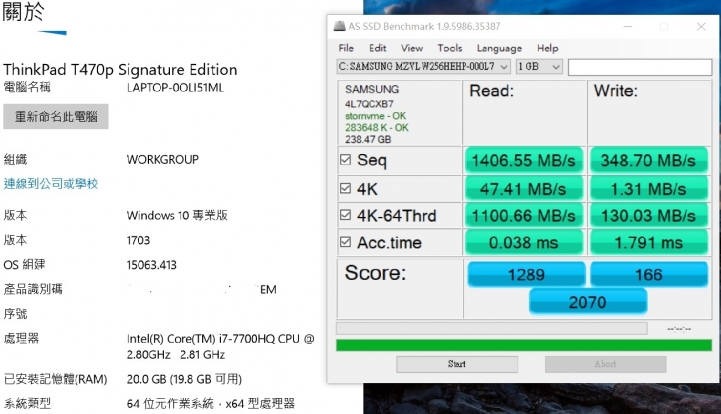Image resolution: width=721 pixels, height=414 pixels.
Task: Click the Windows 10 專業版 edition value
Action: point(177,215)
